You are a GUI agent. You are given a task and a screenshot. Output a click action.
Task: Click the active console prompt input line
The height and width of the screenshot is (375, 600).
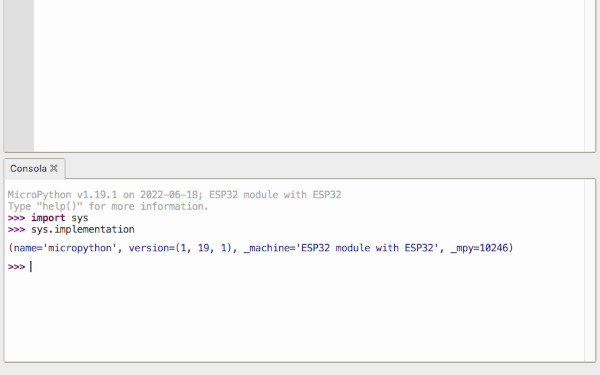(x=295, y=267)
